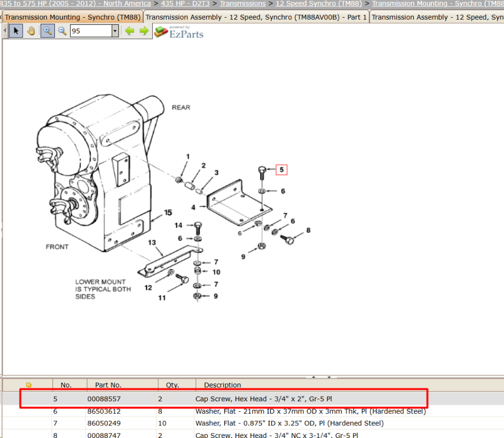Select description Cap Screw 3/4" x 2" Gr-5
This screenshot has width=504, height=438.
point(264,399)
